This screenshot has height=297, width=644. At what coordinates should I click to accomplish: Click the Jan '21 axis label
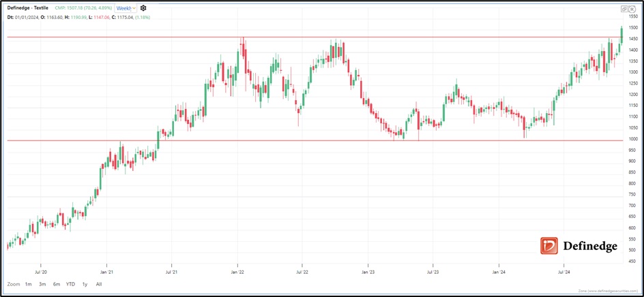[107, 272]
